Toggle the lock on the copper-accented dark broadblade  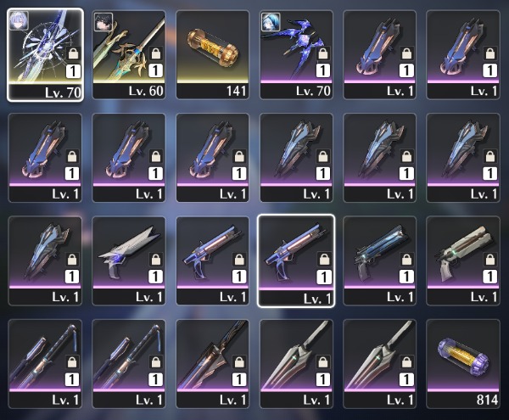(239, 362)
